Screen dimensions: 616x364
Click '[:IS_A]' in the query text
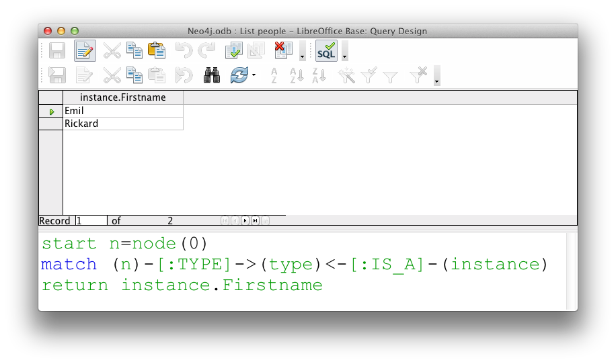[x=387, y=265]
